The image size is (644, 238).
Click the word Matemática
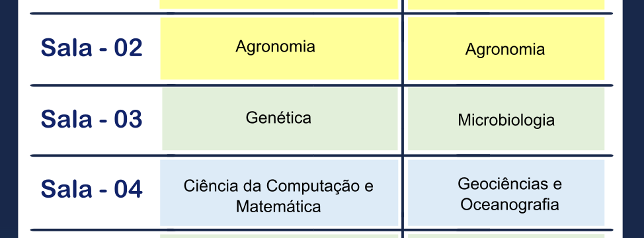pyautogui.click(x=278, y=206)
